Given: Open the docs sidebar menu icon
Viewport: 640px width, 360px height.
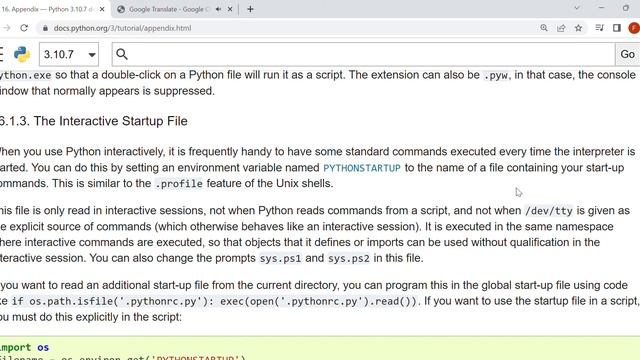Looking at the screenshot, I should click(x=1, y=54).
